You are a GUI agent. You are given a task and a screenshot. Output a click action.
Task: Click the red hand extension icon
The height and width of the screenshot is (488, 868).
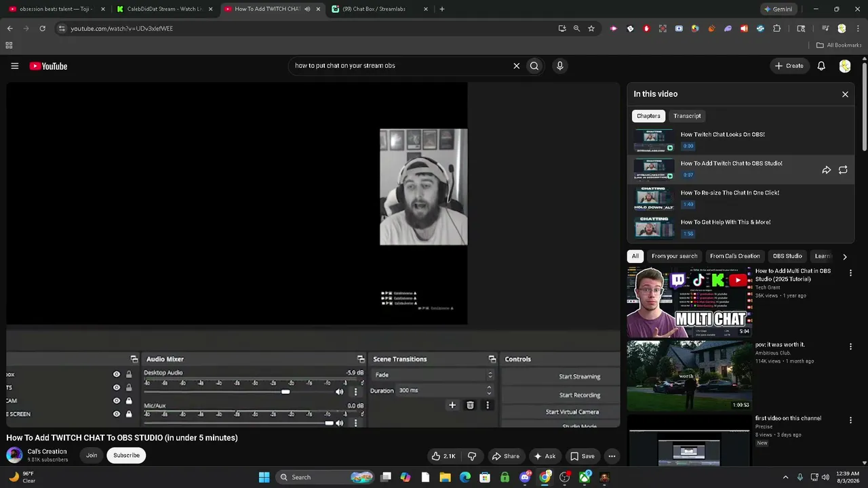coord(646,28)
